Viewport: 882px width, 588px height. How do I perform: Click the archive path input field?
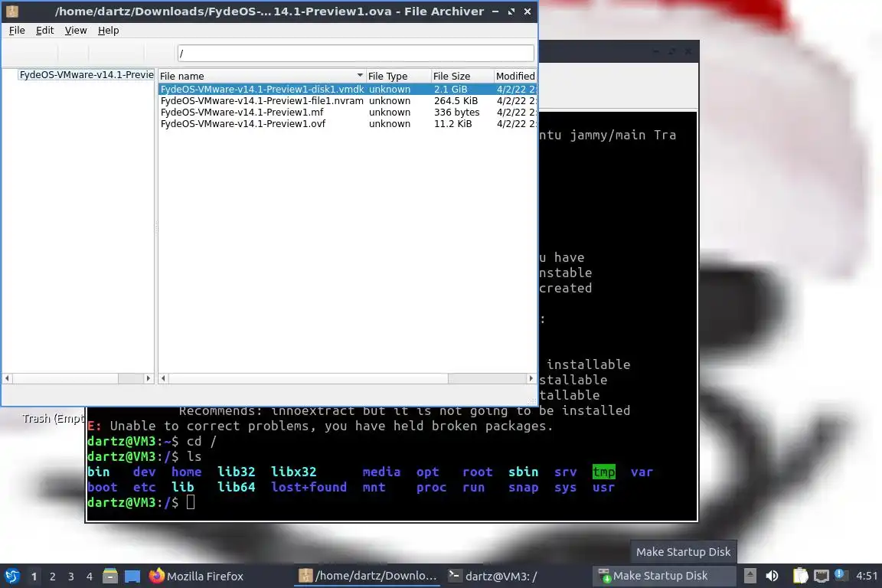click(x=355, y=53)
